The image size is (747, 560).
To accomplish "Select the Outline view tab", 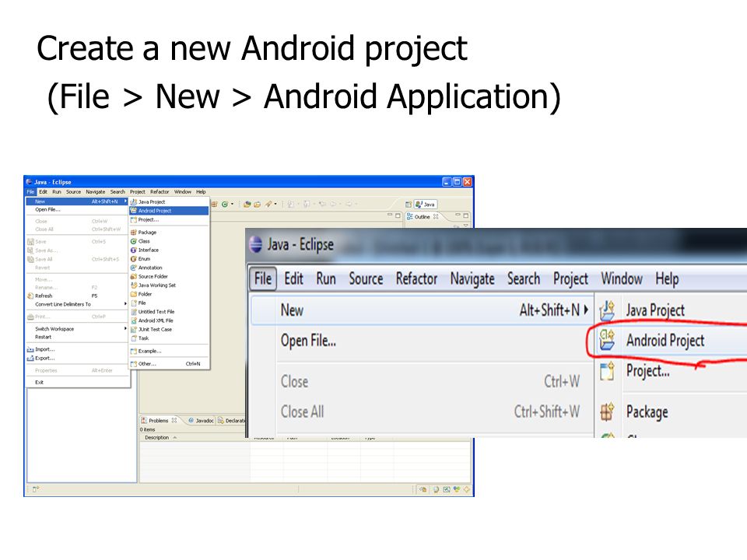I will (x=423, y=217).
